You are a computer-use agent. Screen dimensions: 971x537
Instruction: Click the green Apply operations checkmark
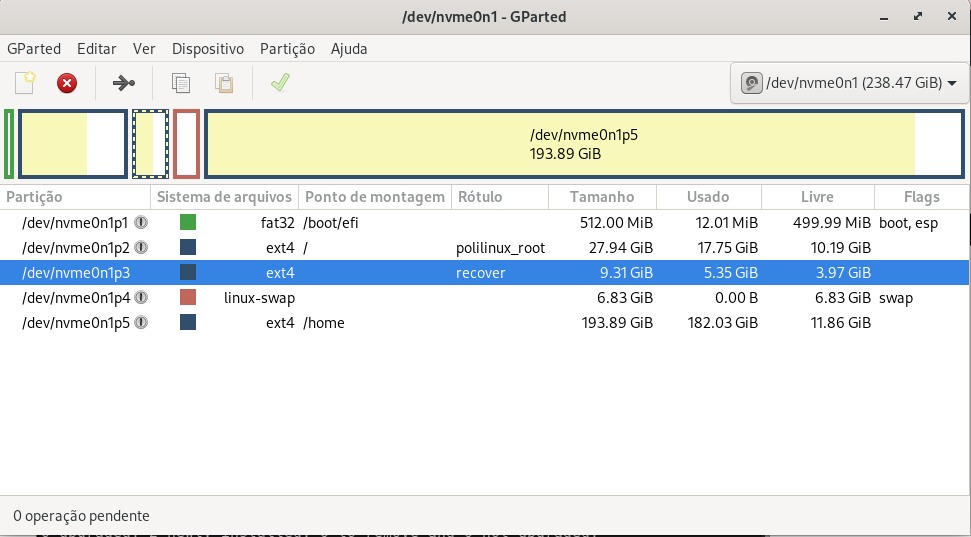pos(280,82)
